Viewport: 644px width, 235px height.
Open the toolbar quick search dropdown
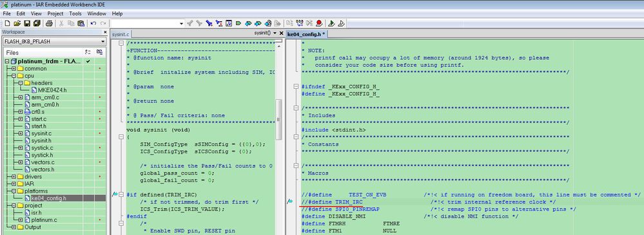(181, 23)
